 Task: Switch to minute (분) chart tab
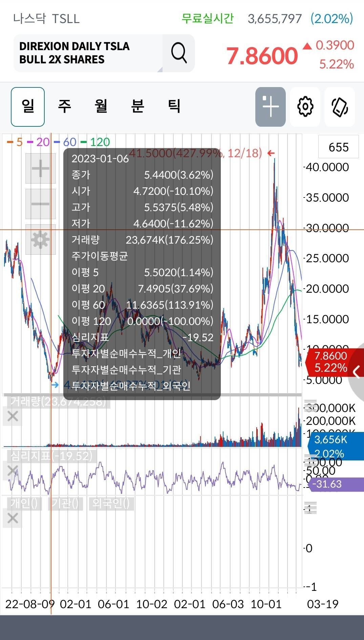point(137,107)
